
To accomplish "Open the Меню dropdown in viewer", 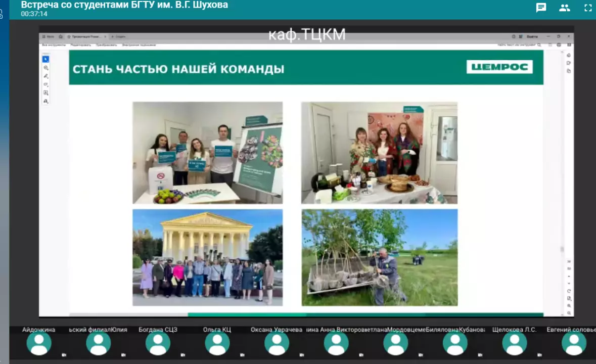I will 48,37.
